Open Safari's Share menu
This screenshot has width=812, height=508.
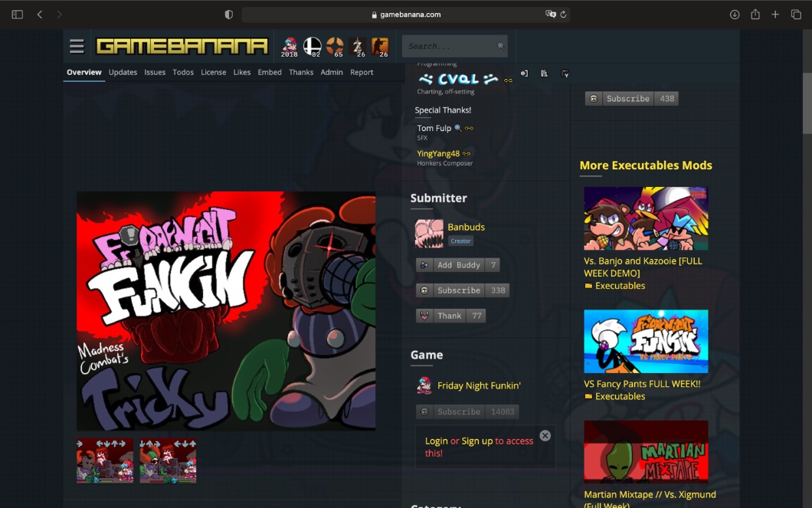755,15
